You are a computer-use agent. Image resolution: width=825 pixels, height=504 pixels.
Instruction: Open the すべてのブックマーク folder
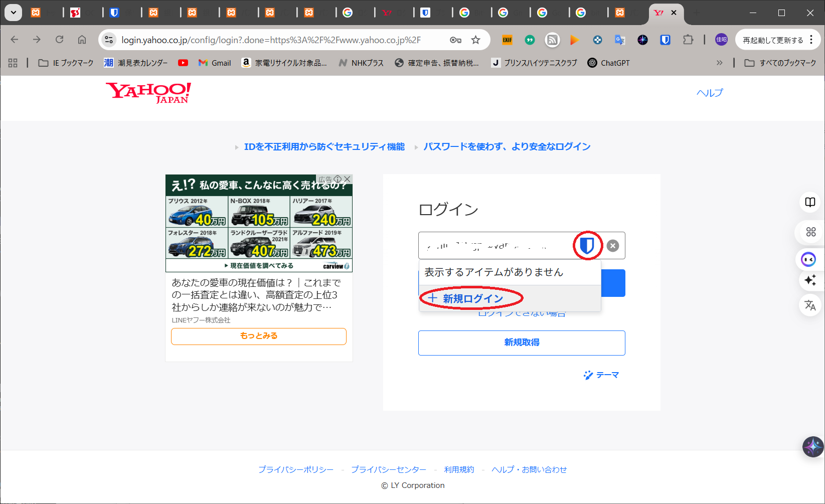(x=780, y=63)
